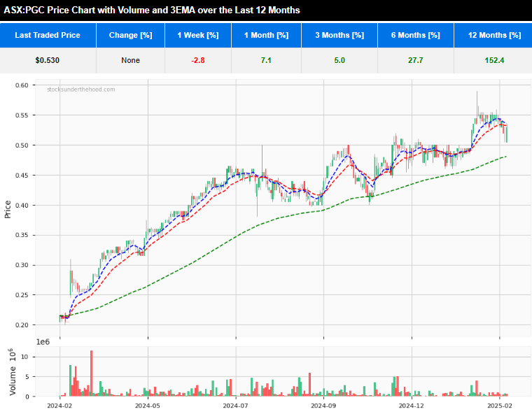Image resolution: width=532 pixels, height=414 pixels.
Task: Click the 0.60 price axis tick label
Action: (x=22, y=85)
